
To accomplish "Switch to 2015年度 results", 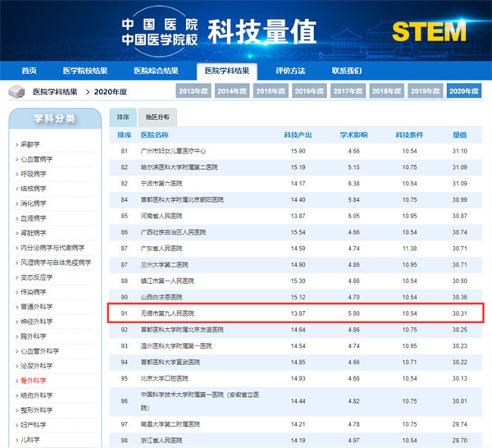I will [271, 91].
